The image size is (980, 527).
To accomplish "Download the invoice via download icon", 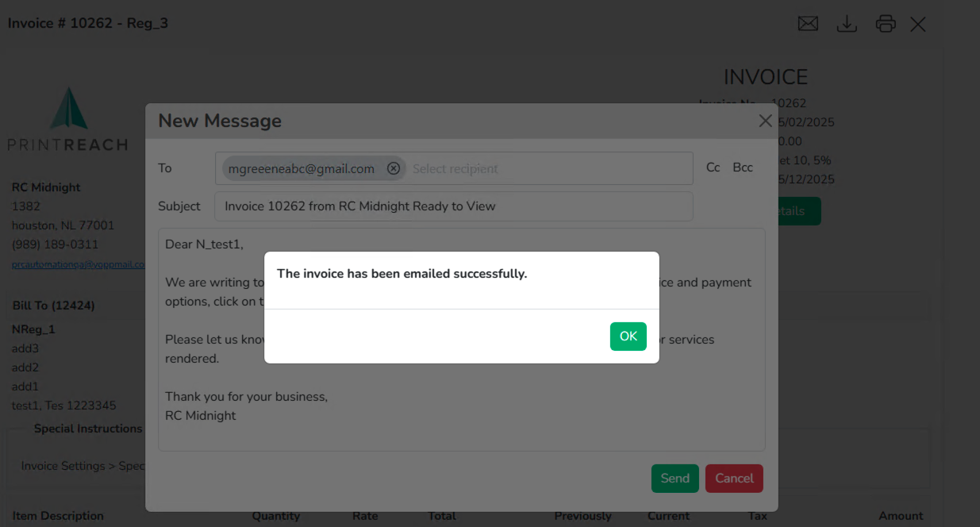I will click(847, 24).
